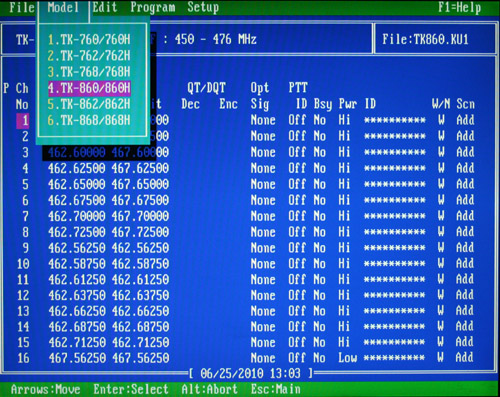Viewport: 500px width, 397px height.
Task: Click the Esc:Main status hint
Action: point(276,389)
